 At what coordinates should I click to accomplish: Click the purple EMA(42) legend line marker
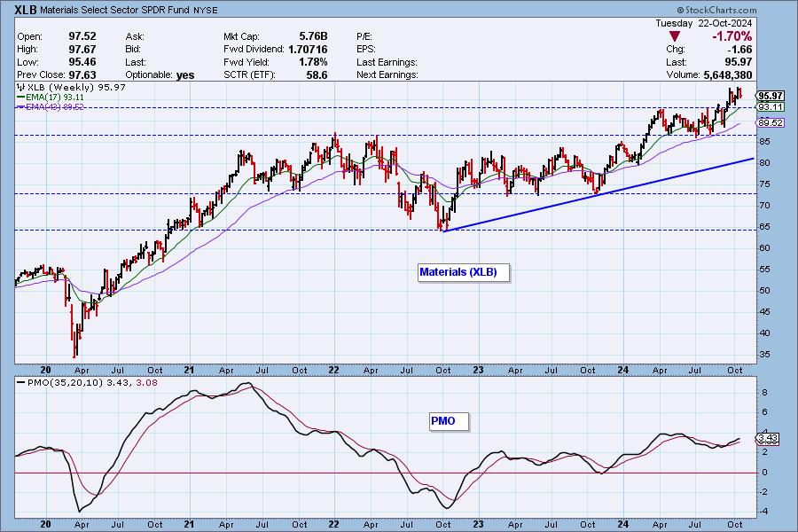[x=20, y=107]
